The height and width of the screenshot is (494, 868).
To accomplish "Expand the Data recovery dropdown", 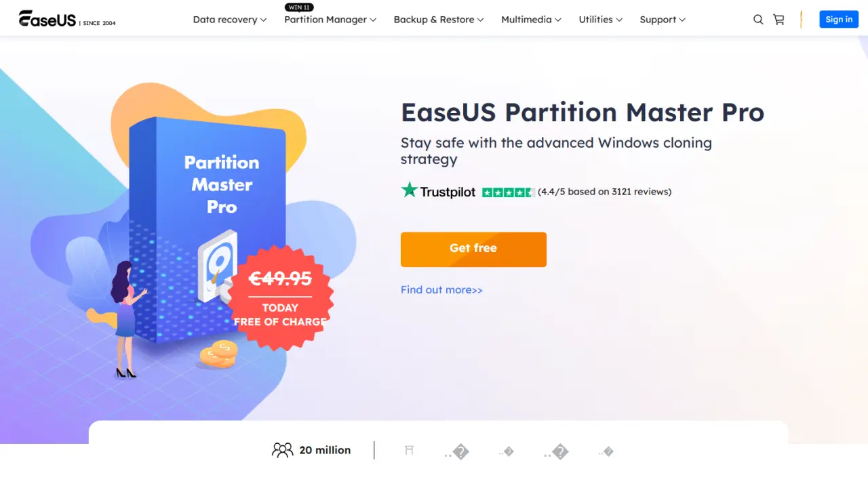I will 230,20.
